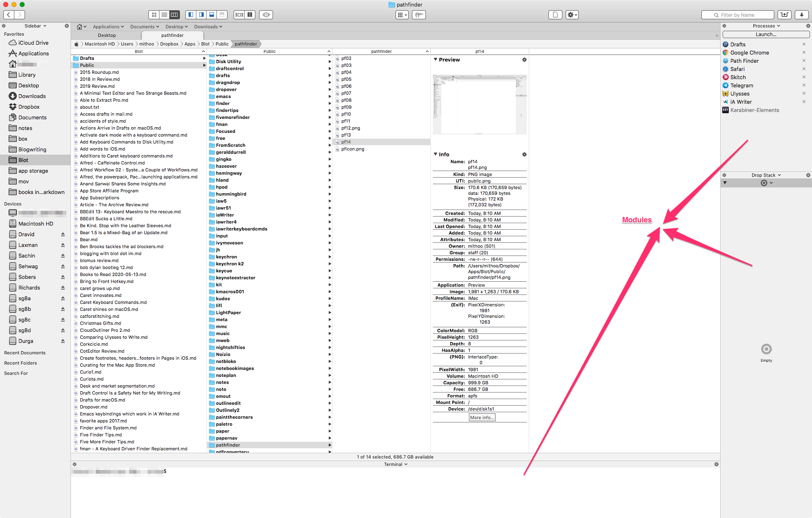Screen dimensions: 812x518
Task: Open the Terminal module dropdown
Action: pos(396,464)
